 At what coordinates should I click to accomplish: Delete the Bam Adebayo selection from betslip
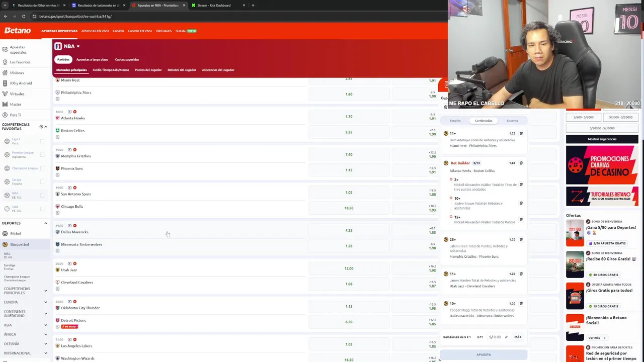click(x=521, y=134)
